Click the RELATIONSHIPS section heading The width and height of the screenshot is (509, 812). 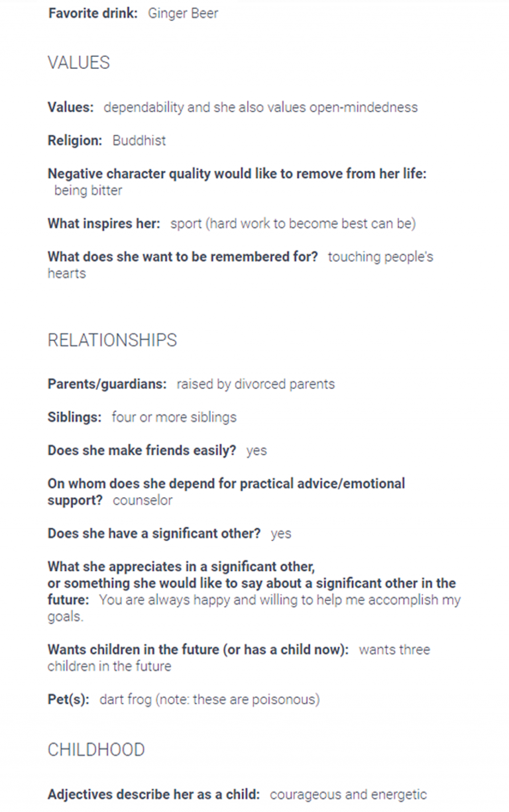pyautogui.click(x=112, y=340)
